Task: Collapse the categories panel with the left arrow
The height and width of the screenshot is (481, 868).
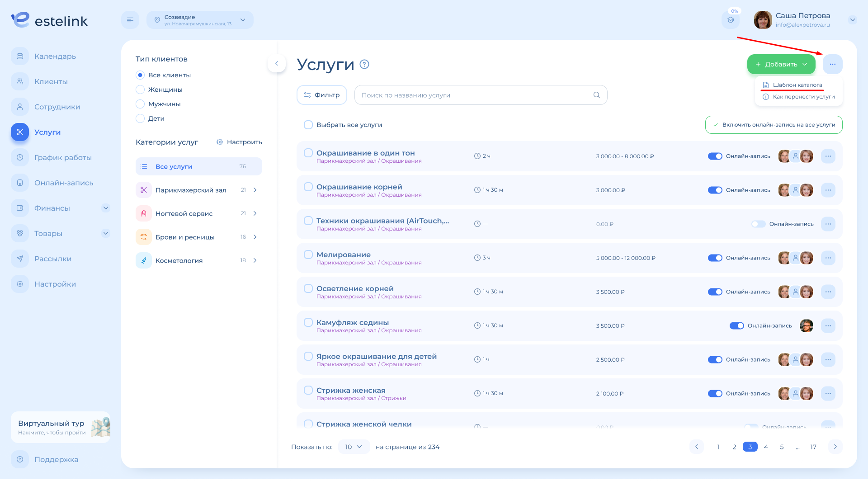Action: [x=277, y=63]
